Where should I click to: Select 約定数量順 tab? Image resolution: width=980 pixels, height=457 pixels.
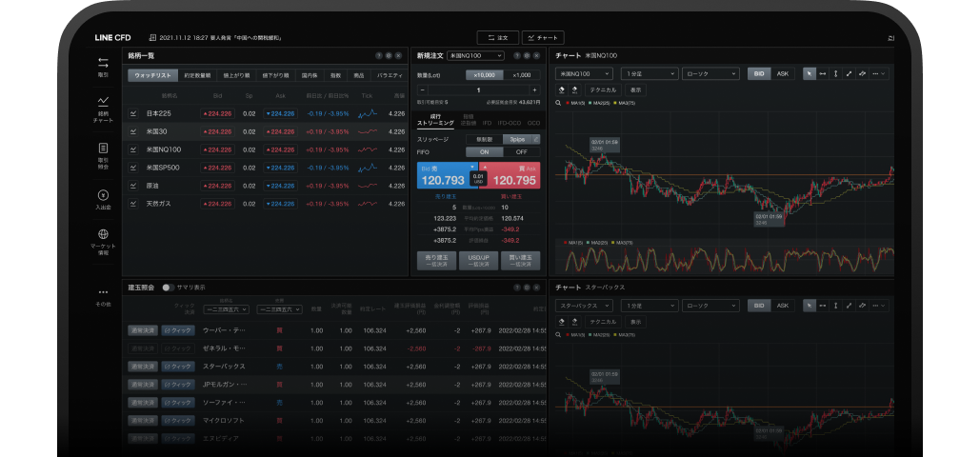point(197,75)
